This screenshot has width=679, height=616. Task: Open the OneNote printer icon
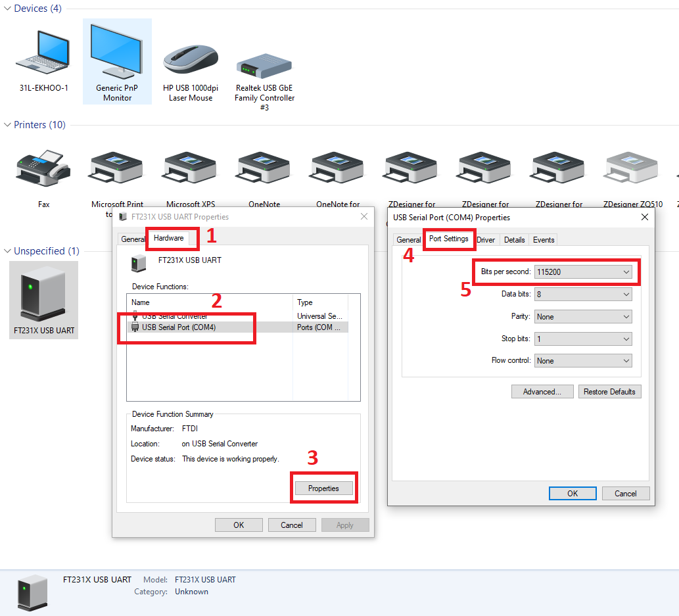point(264,168)
